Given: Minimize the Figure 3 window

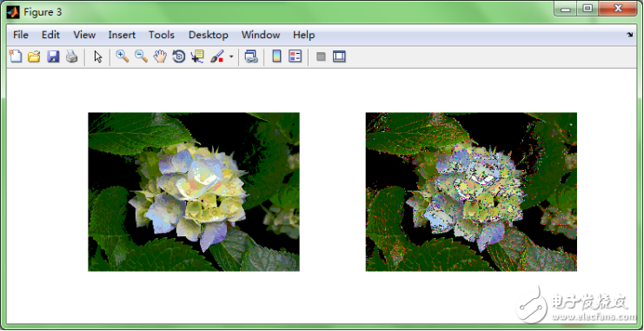Looking at the screenshot, I should click(565, 9).
